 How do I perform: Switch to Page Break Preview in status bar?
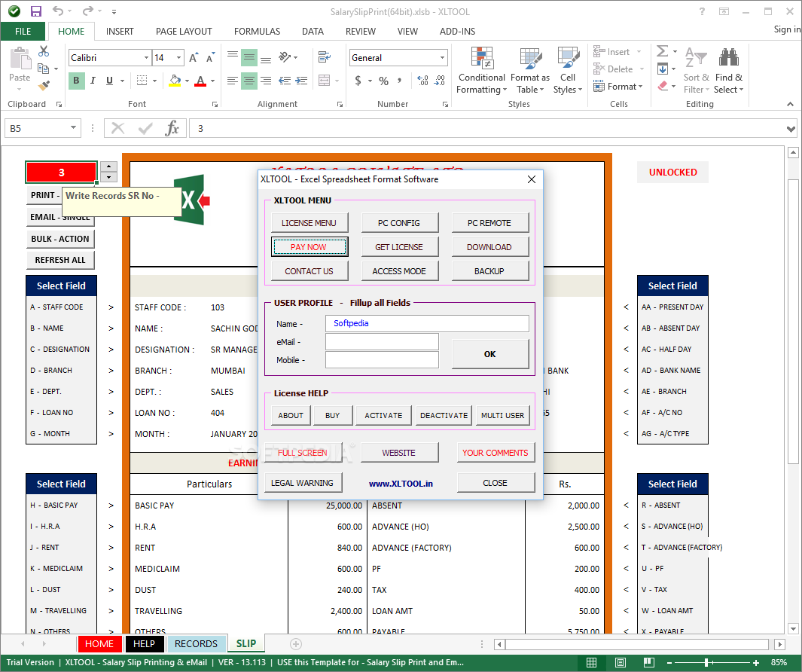coord(649,662)
